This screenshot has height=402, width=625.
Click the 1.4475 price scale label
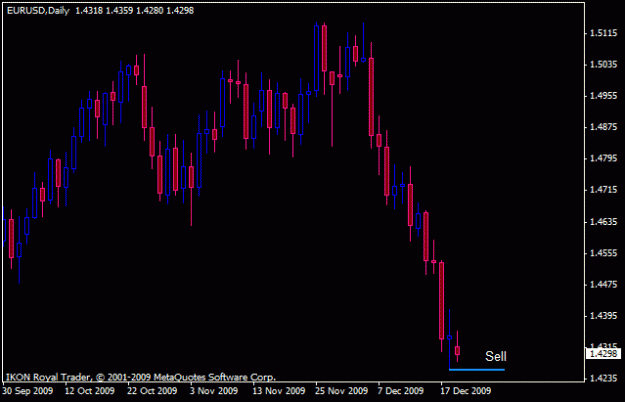click(603, 284)
